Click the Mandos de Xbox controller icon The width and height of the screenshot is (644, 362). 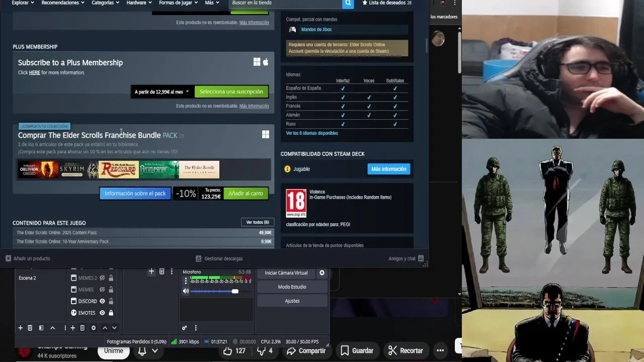292,30
